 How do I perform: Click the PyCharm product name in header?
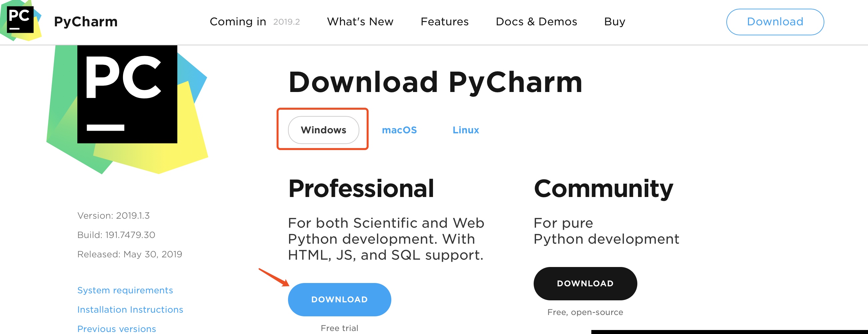pyautogui.click(x=86, y=22)
